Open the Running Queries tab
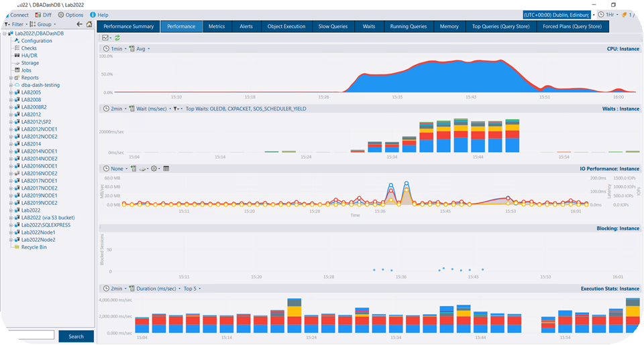 tap(409, 26)
